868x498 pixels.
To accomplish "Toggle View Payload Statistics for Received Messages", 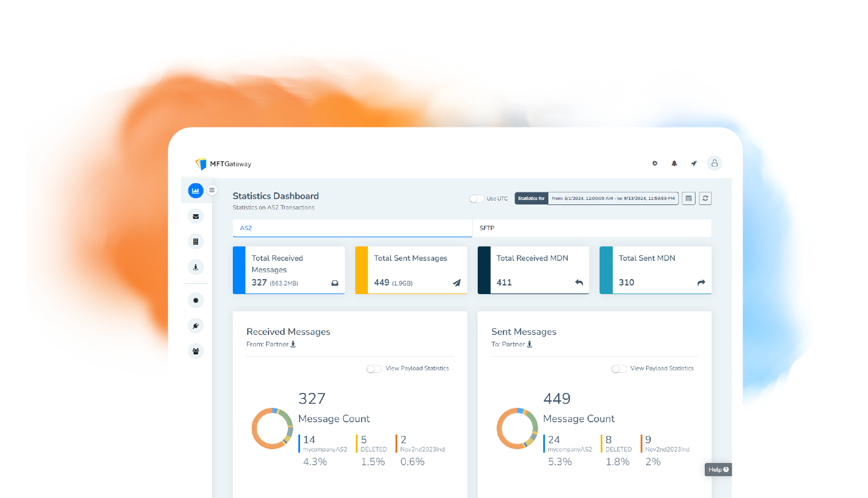I will pos(374,369).
